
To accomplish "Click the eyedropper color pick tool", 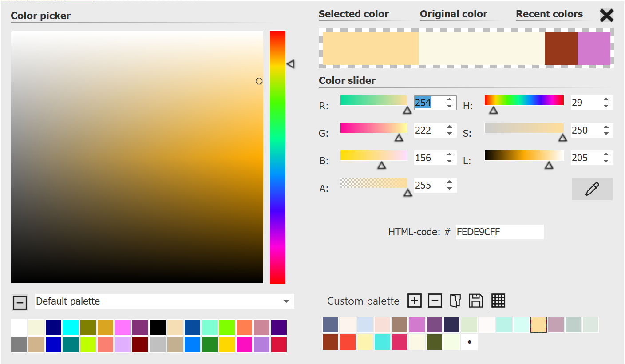I will [x=592, y=189].
